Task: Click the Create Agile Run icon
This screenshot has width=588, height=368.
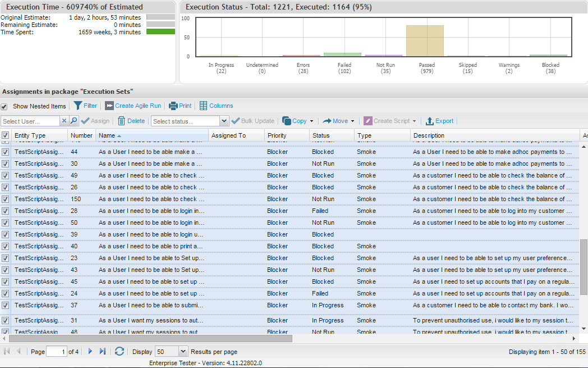Action: 109,106
